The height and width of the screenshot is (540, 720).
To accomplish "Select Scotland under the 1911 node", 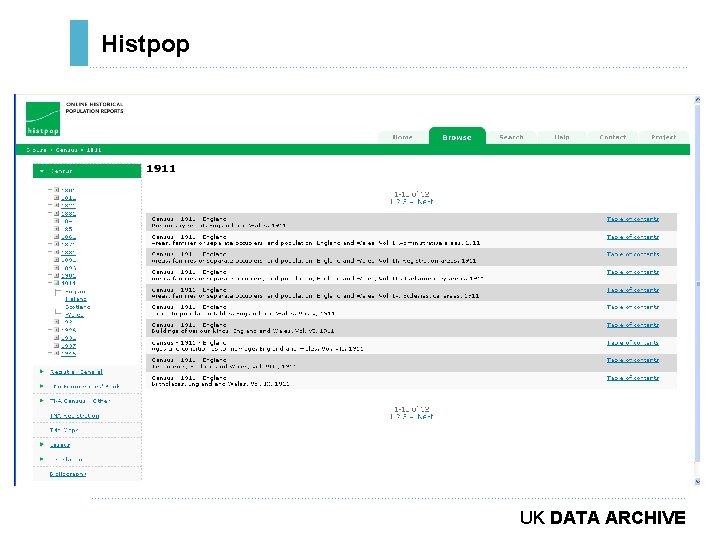I will (x=77, y=306).
